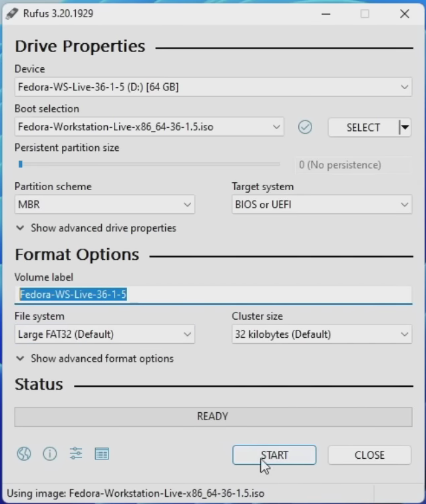Click the 'Drive Properties' heading

pyautogui.click(x=80, y=46)
